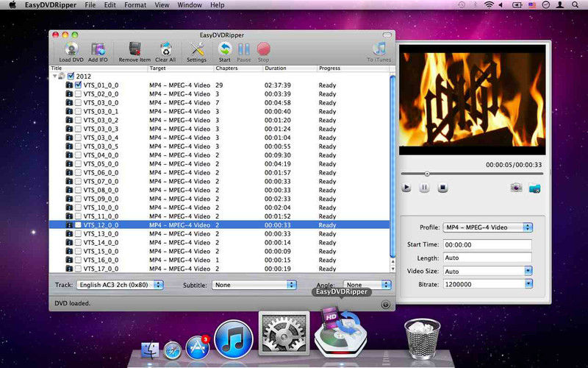Open the Trash in the Dock

coord(422,339)
